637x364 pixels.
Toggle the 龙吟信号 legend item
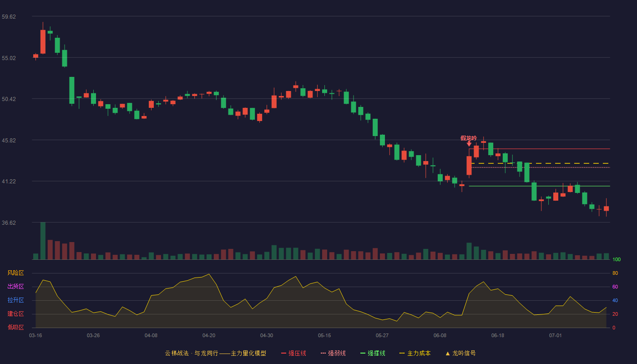pos(460,353)
